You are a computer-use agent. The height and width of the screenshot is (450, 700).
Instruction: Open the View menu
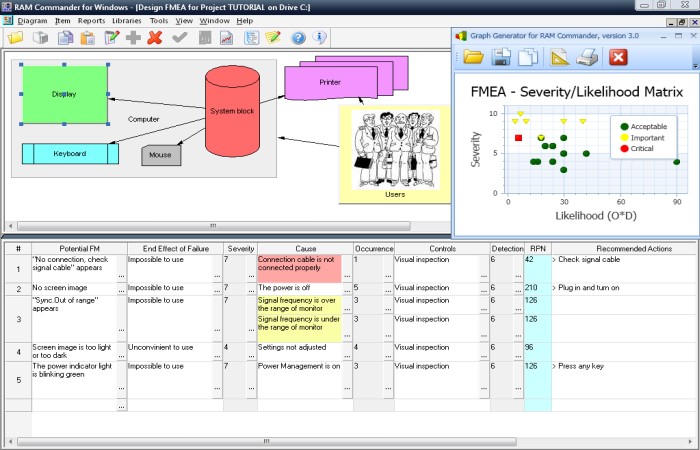pos(184,21)
